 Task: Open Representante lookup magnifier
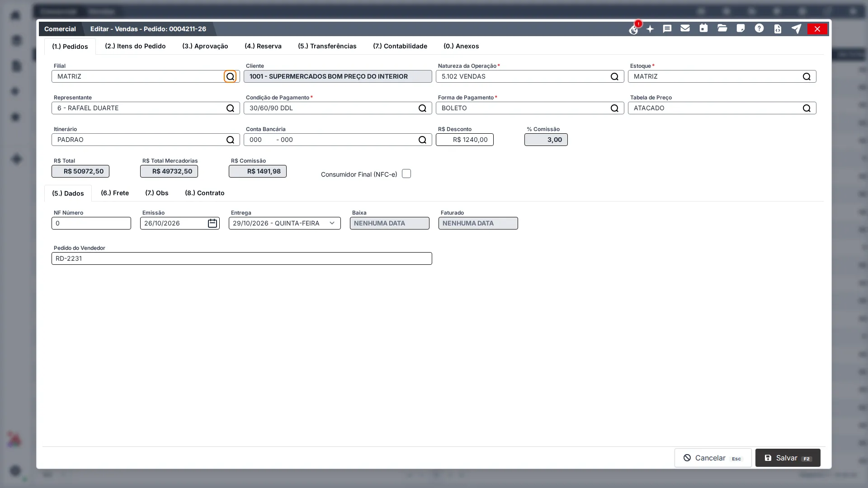[230, 108]
